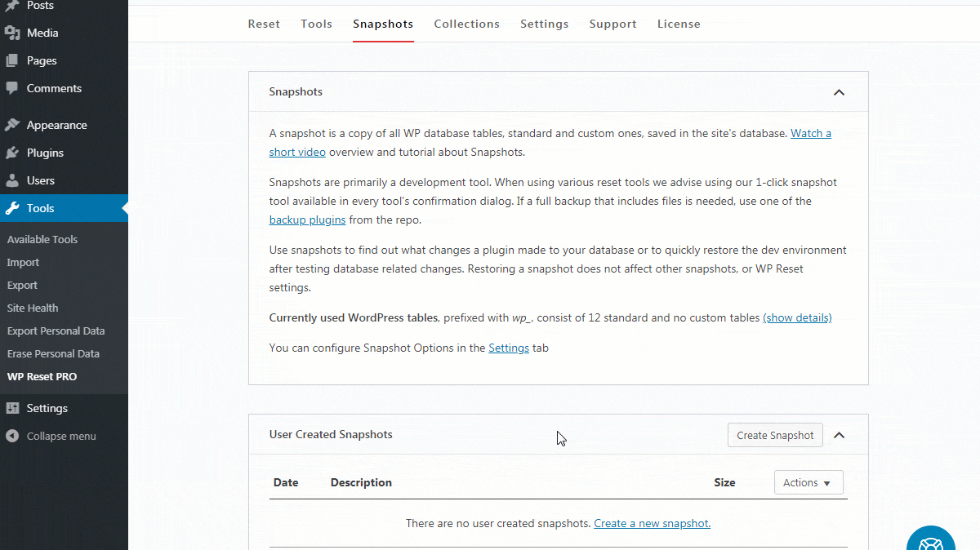Screen dimensions: 980x550
Task: Click the Create Snapshot button
Action: coord(774,435)
